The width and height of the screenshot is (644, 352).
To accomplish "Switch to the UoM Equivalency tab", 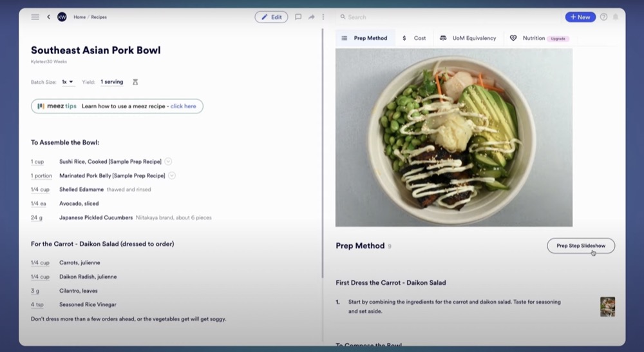I will tap(468, 38).
